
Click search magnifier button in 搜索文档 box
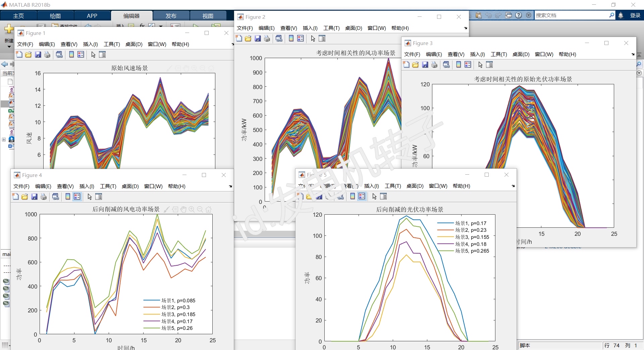pos(611,15)
